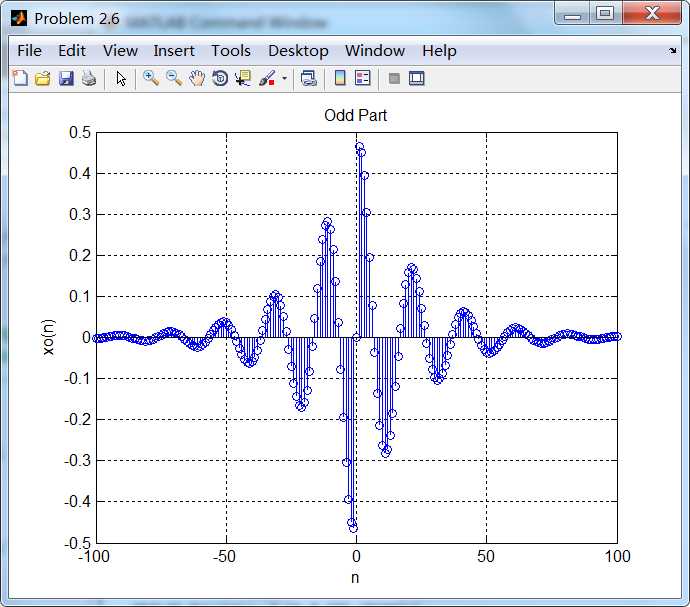Open a file with the folder icon
Viewport: 690px width, 607px height.
pyautogui.click(x=43, y=79)
